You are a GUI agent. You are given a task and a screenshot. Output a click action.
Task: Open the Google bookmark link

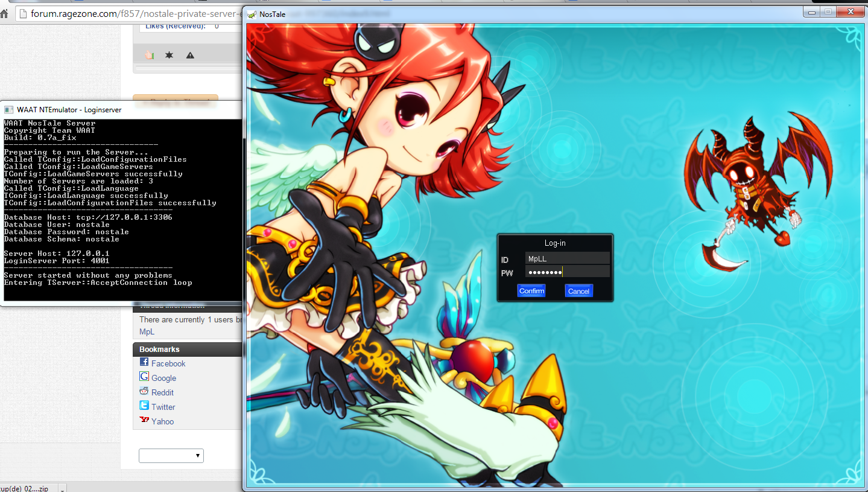[163, 378]
